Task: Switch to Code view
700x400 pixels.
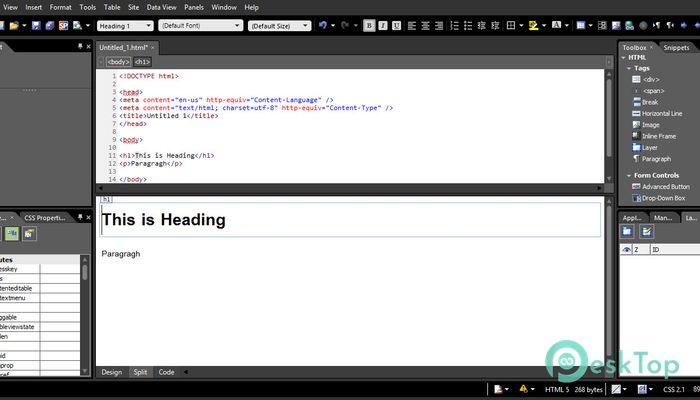Action: 166,372
